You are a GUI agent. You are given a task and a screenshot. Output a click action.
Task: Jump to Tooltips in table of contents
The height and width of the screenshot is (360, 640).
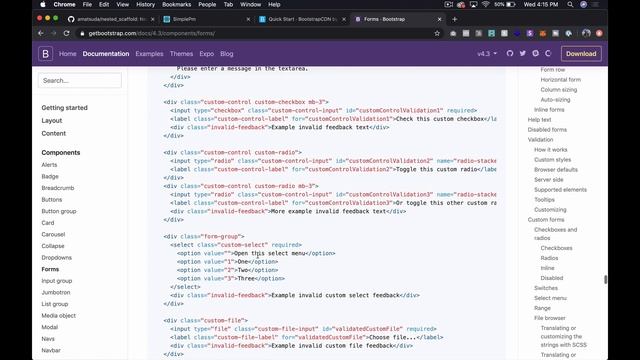(x=544, y=200)
